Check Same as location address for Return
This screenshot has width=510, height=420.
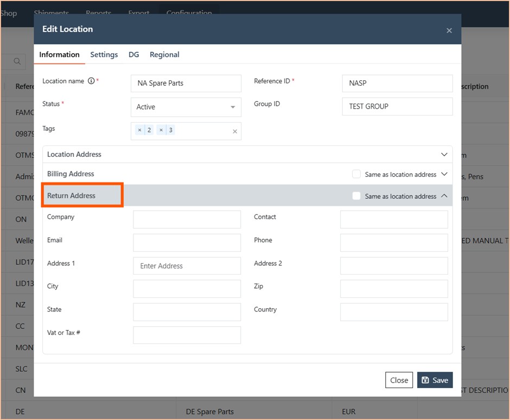point(356,196)
